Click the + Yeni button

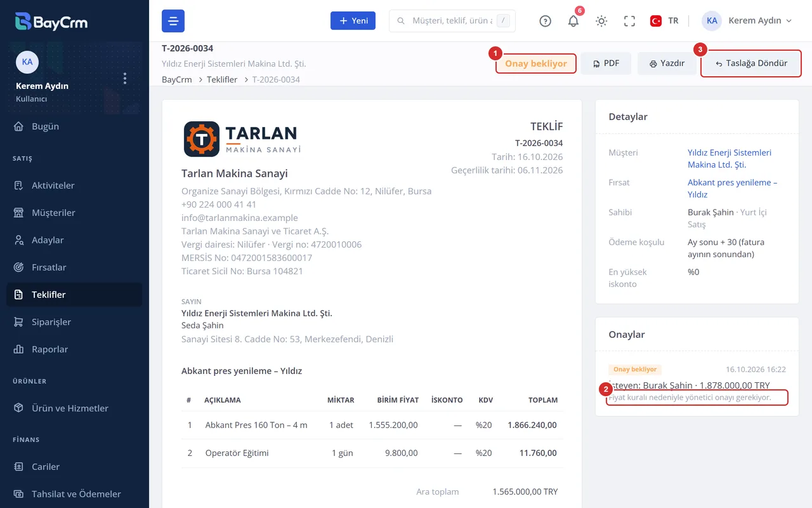353,21
